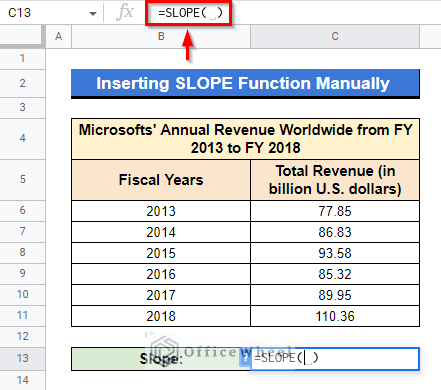
Task: Select the 'Total Revenue' column heading cell
Action: pyautogui.click(x=335, y=180)
